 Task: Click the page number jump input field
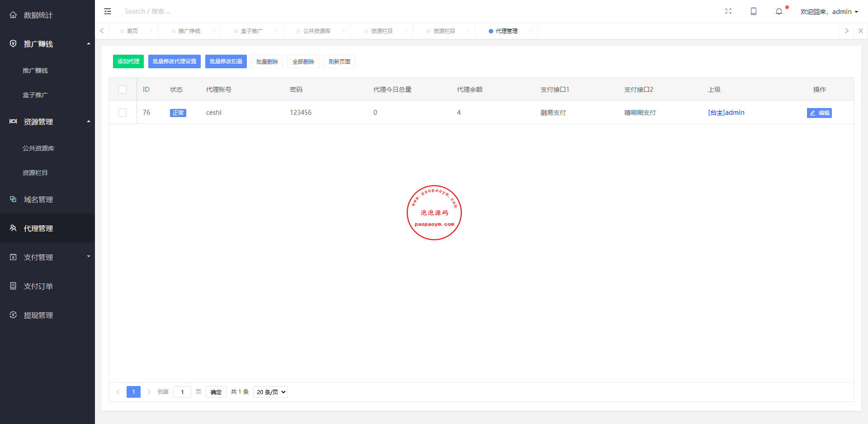tap(182, 392)
